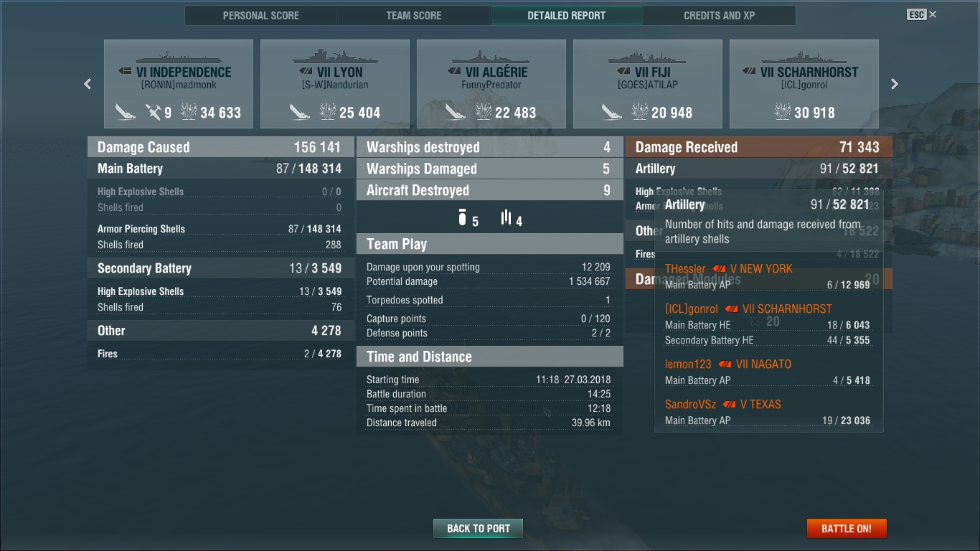980x551 pixels.
Task: Switch to the Personal Score tab
Action: point(261,15)
